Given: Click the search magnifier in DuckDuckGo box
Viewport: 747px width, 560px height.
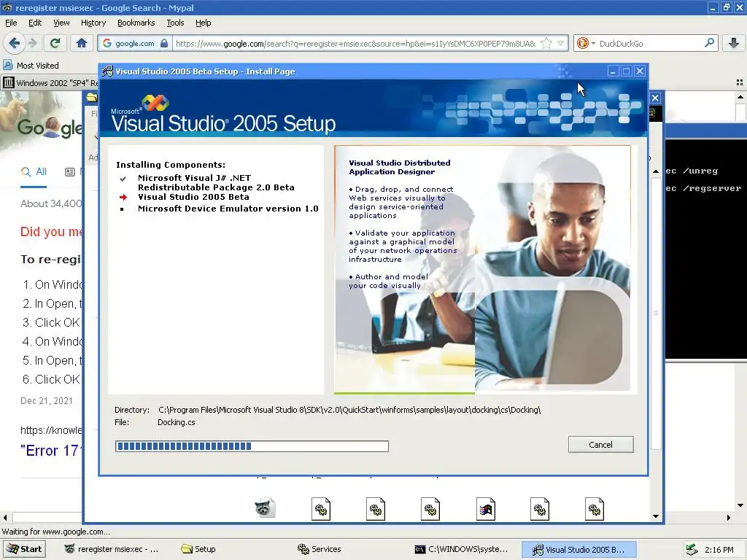Looking at the screenshot, I should tap(709, 43).
